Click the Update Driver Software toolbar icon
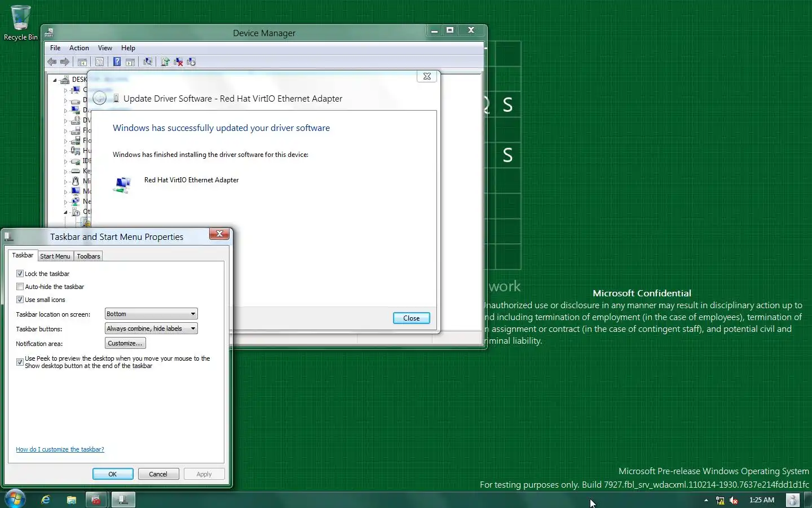The width and height of the screenshot is (812, 508). point(165,62)
